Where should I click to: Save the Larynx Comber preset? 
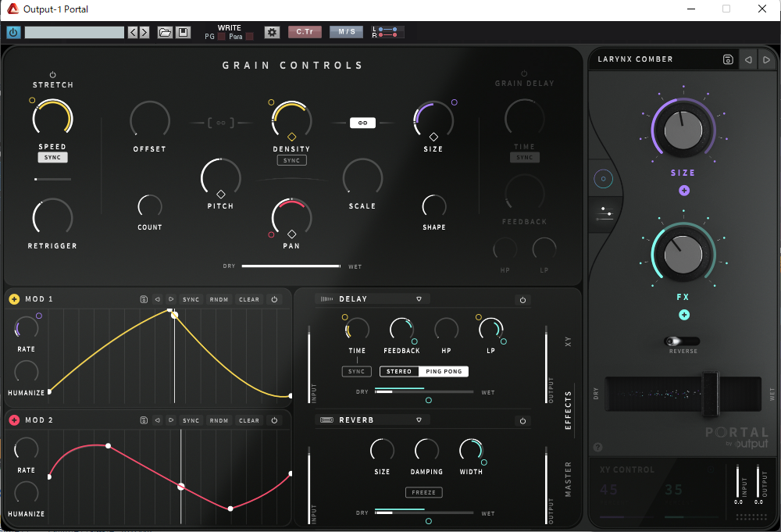(x=728, y=59)
